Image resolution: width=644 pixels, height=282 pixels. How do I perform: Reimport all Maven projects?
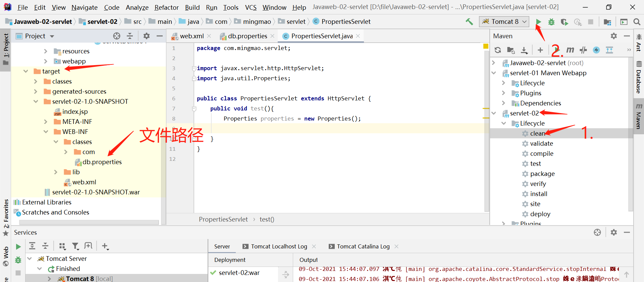(x=498, y=50)
